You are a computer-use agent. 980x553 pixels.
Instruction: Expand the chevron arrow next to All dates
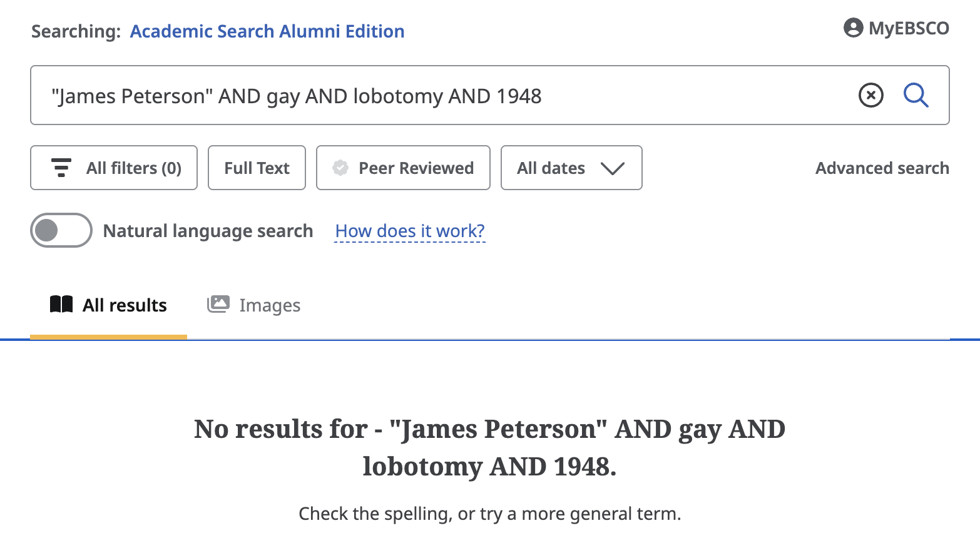(612, 168)
